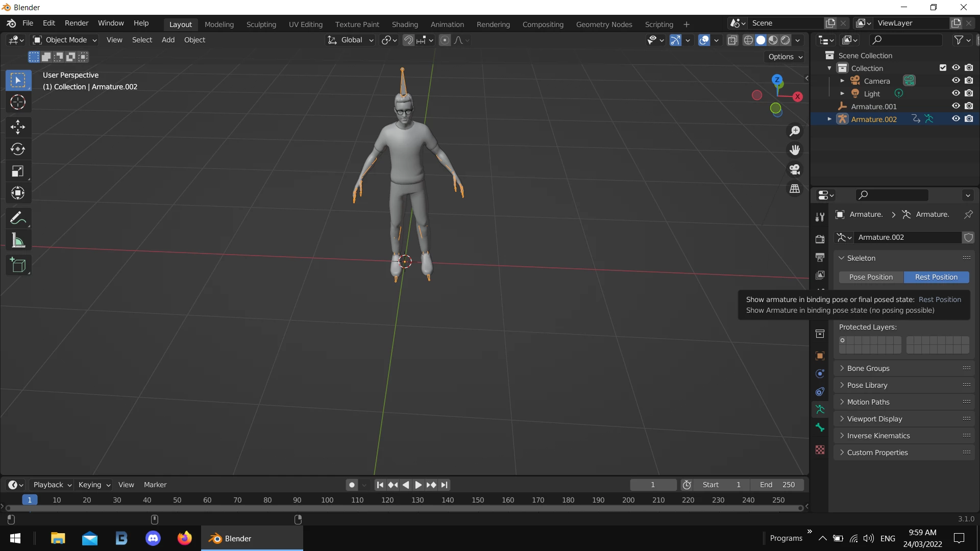Open the Object Mode dropdown

click(65, 40)
